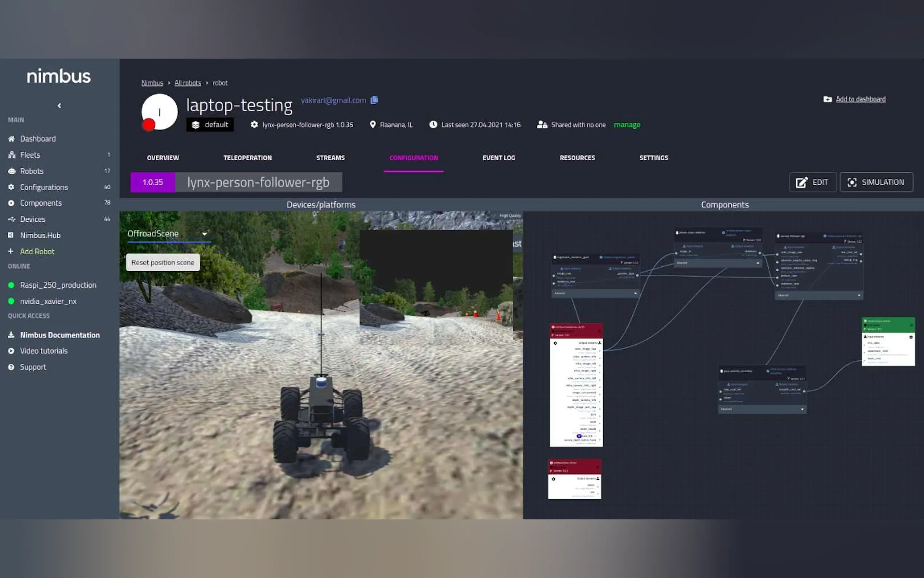Click the yakirari@gmail.com email link
Viewport: 924px width, 578px height.
coord(333,100)
